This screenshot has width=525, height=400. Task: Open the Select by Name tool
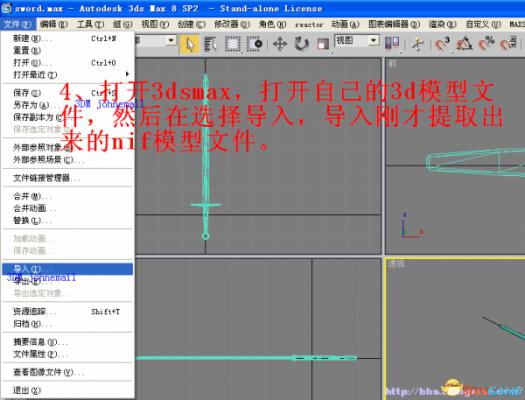tap(211, 44)
